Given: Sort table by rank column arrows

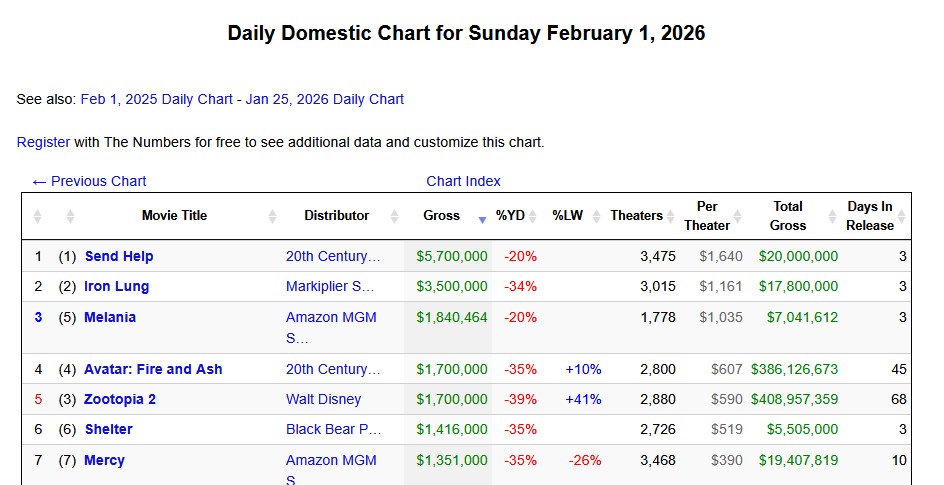Looking at the screenshot, I should [38, 216].
